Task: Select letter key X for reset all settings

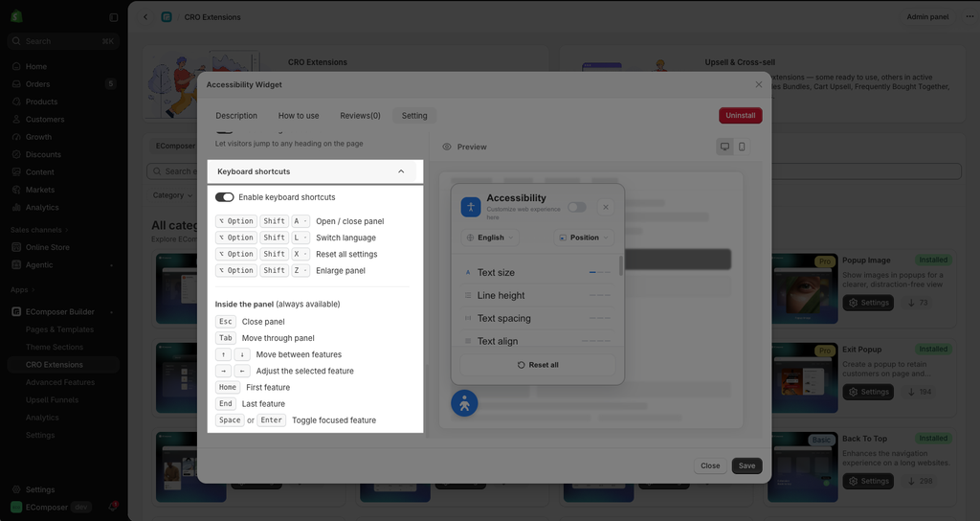Action: [301, 254]
